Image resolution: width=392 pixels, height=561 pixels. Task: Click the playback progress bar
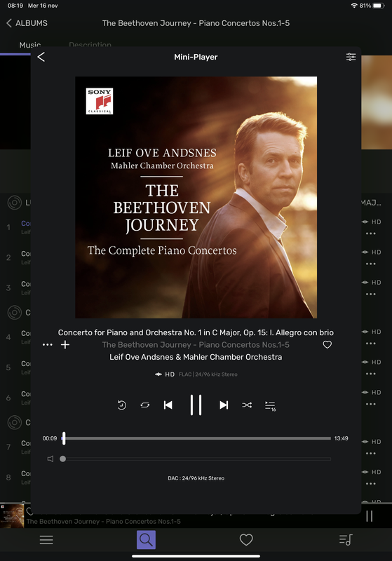pyautogui.click(x=196, y=438)
